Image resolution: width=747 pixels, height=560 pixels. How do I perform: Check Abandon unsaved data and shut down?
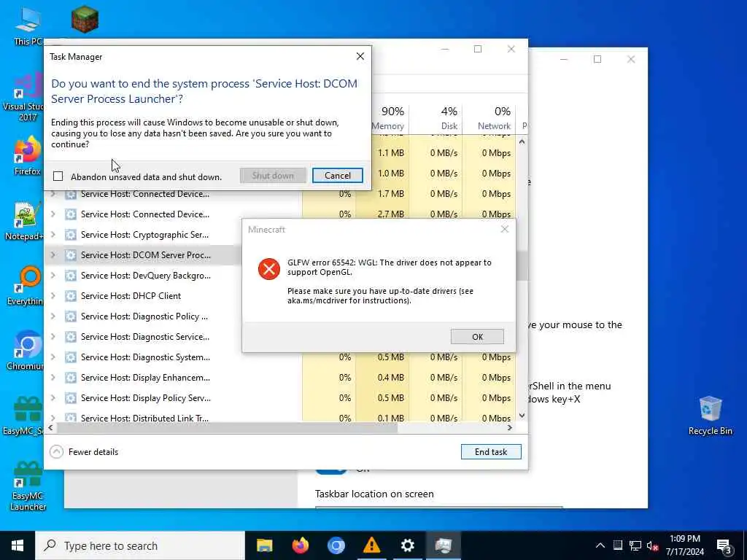tap(58, 176)
